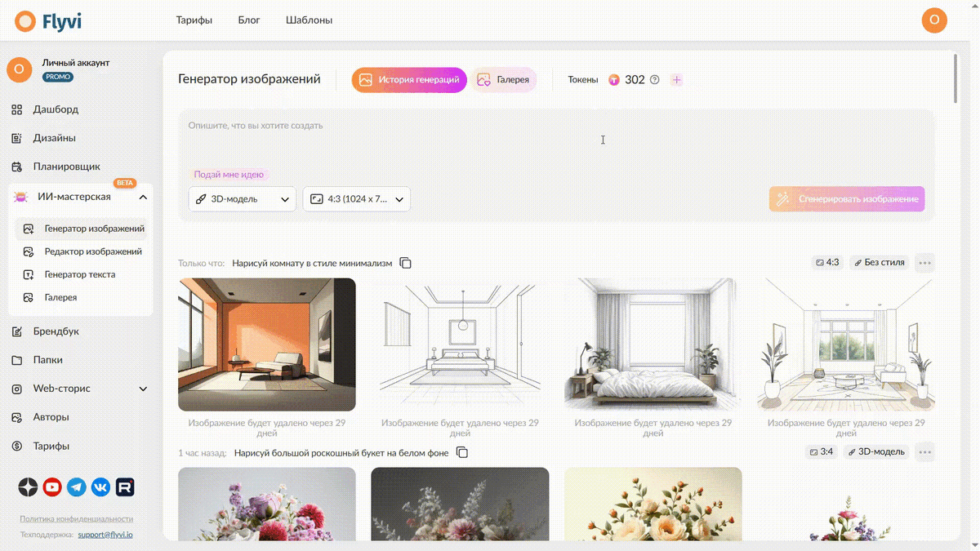The width and height of the screenshot is (980, 551).
Task: Click the support@flyvi.io email link
Action: 105,535
